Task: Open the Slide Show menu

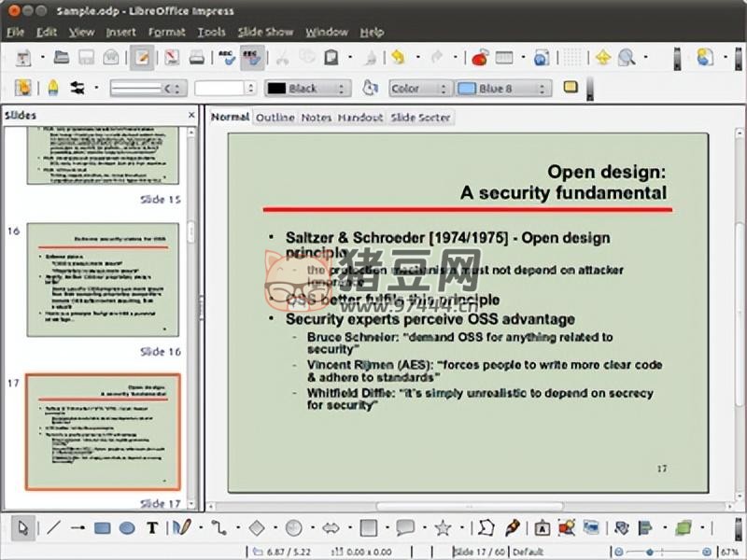Action: 265,32
